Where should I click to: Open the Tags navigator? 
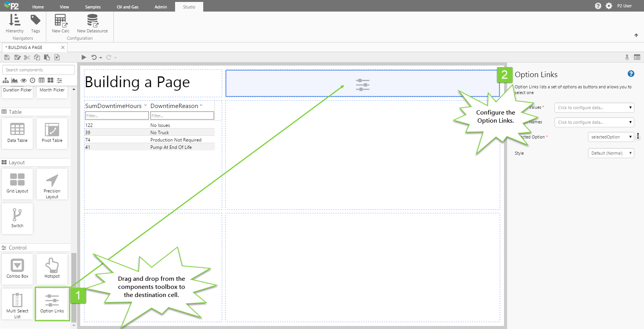(x=35, y=24)
